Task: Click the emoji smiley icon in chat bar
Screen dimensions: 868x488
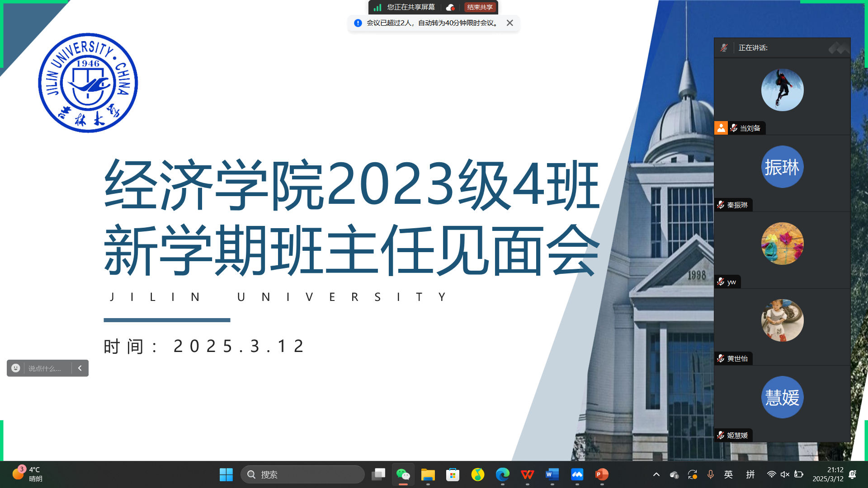Action: click(16, 368)
